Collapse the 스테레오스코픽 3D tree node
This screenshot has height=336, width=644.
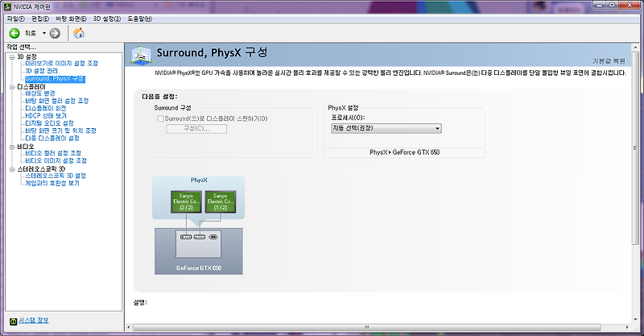tap(12, 169)
